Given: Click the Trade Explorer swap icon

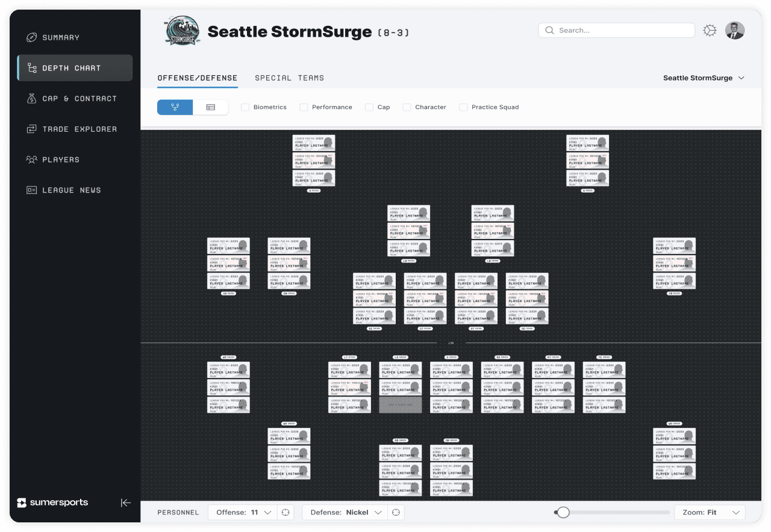Looking at the screenshot, I should [31, 129].
